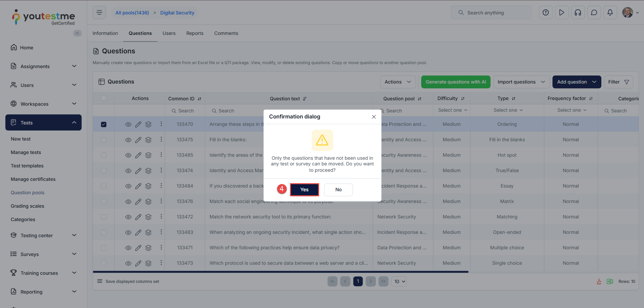
Task: Expand the Assignments sidebar menu
Action: click(x=44, y=66)
